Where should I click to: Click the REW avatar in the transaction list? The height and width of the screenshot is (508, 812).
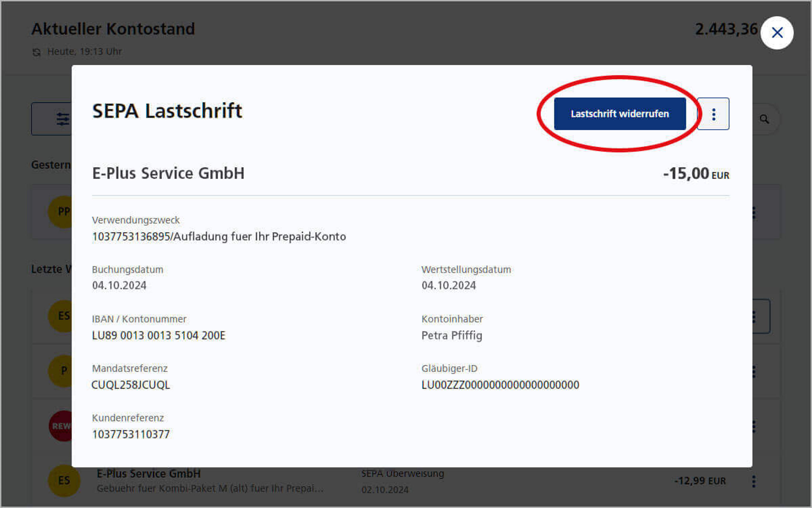coord(60,426)
